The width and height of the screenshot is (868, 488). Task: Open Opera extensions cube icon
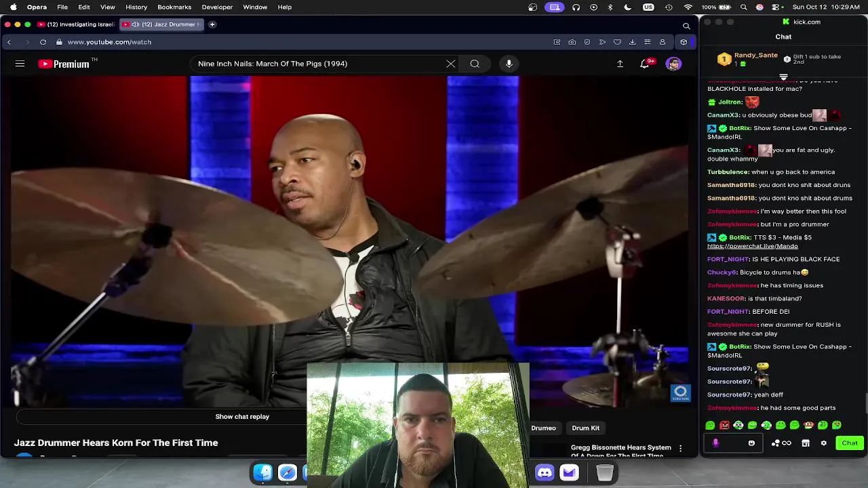coord(684,42)
